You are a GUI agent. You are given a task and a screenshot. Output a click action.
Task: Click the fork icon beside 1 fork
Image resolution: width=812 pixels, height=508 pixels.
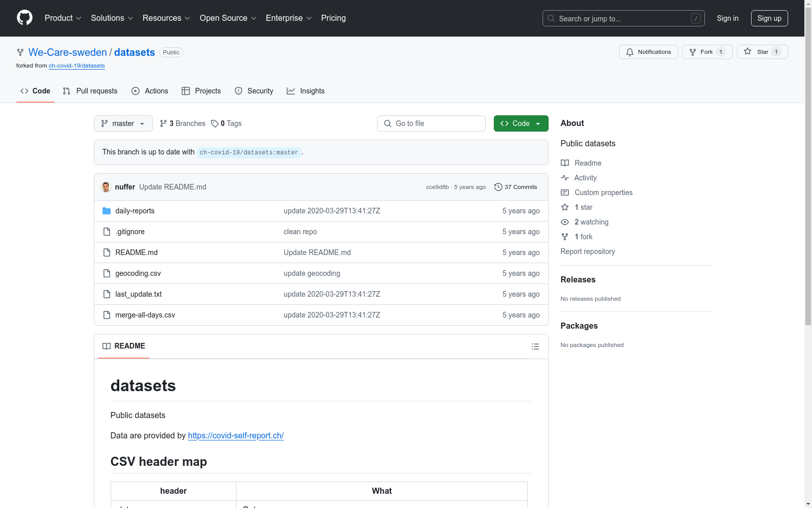[565, 237]
